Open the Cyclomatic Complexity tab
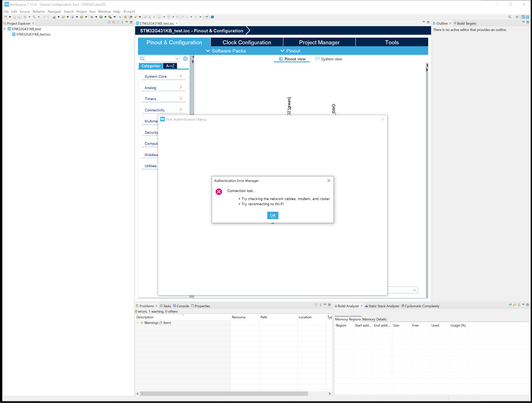This screenshot has height=403, width=532. 420,306
